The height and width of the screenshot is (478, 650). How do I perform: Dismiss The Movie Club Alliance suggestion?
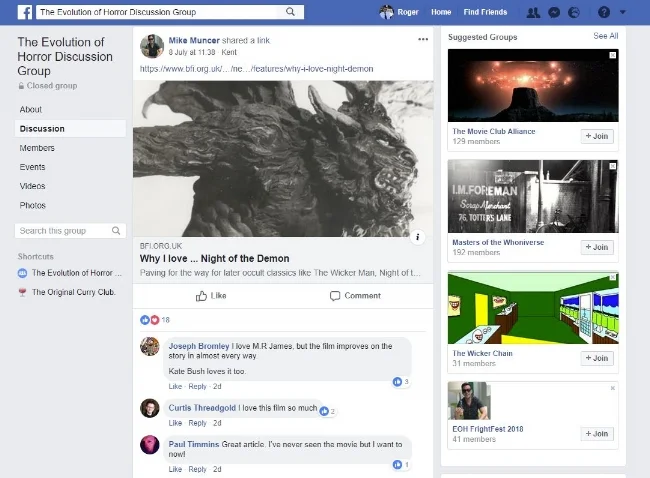pos(612,55)
